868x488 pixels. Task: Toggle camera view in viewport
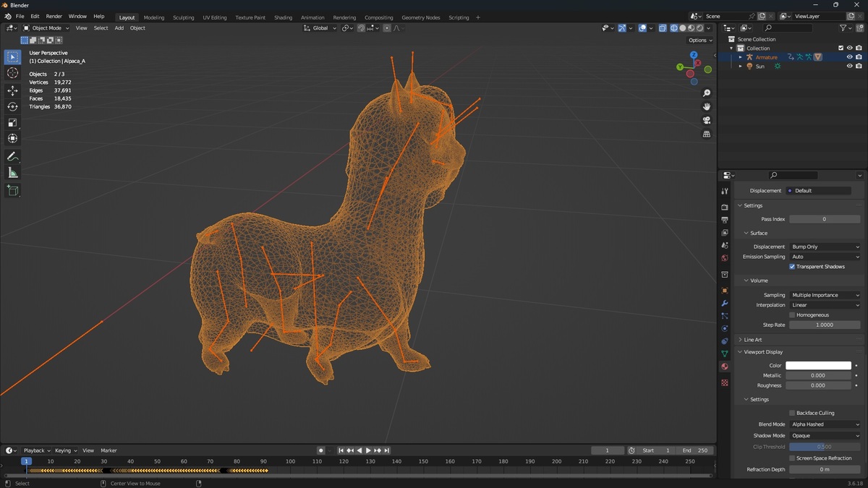pos(707,120)
